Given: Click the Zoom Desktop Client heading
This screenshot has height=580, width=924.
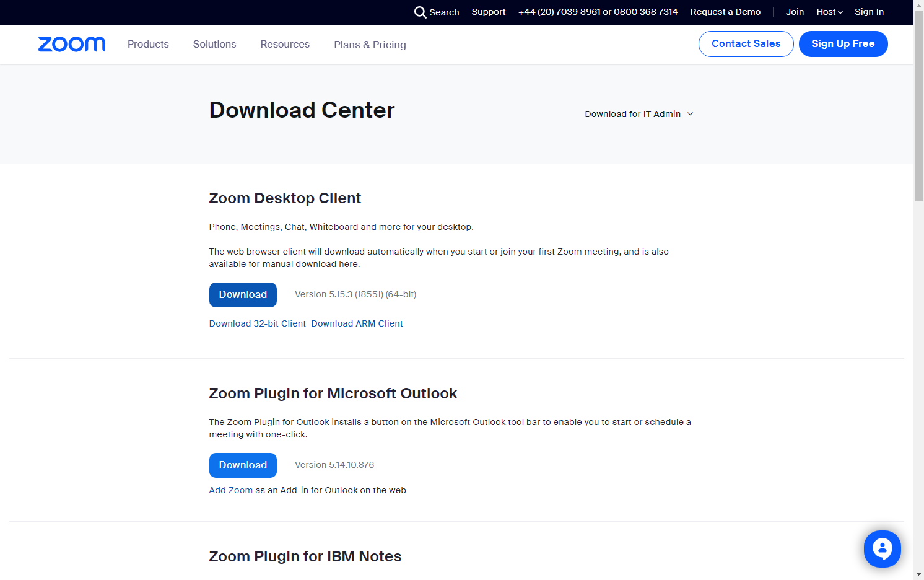Looking at the screenshot, I should (x=285, y=198).
